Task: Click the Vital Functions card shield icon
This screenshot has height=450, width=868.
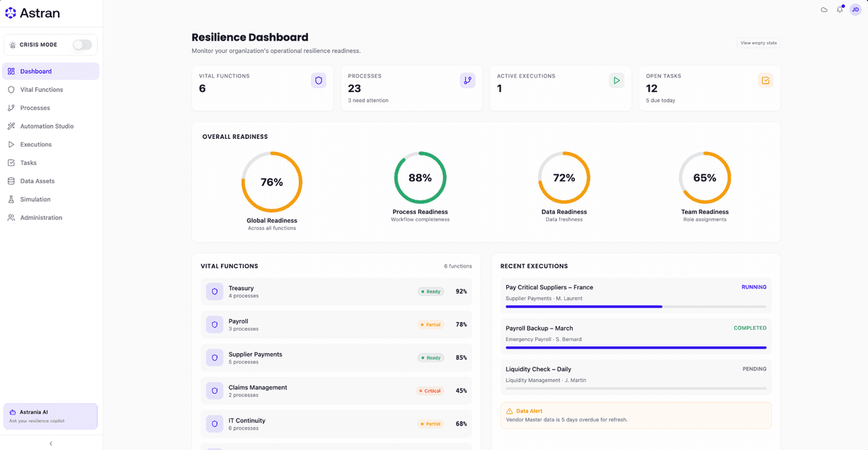Action: pyautogui.click(x=318, y=80)
